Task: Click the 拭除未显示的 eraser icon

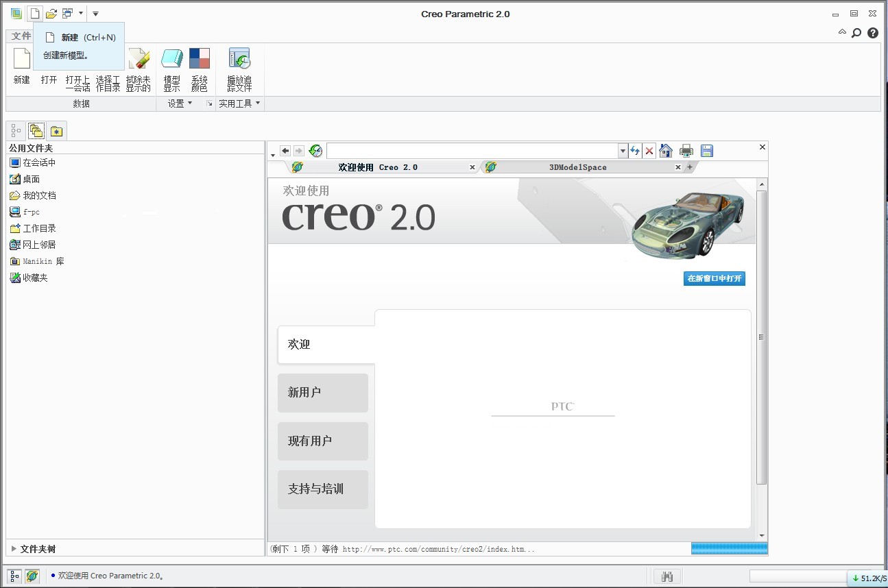Action: 139,58
